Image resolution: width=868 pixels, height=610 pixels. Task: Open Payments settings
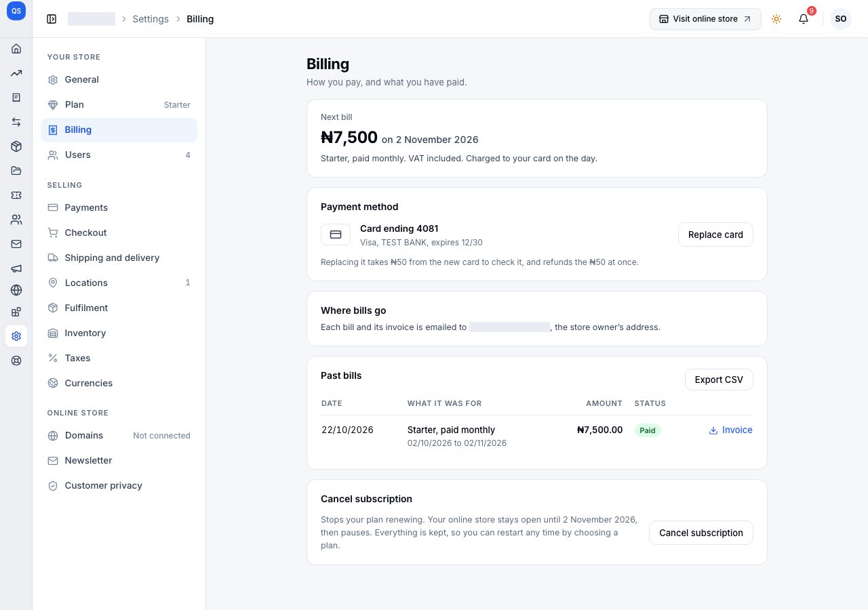click(x=119, y=208)
